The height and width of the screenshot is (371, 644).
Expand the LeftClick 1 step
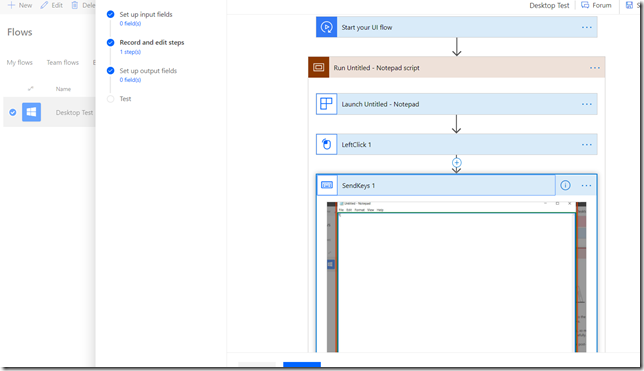tap(457, 144)
